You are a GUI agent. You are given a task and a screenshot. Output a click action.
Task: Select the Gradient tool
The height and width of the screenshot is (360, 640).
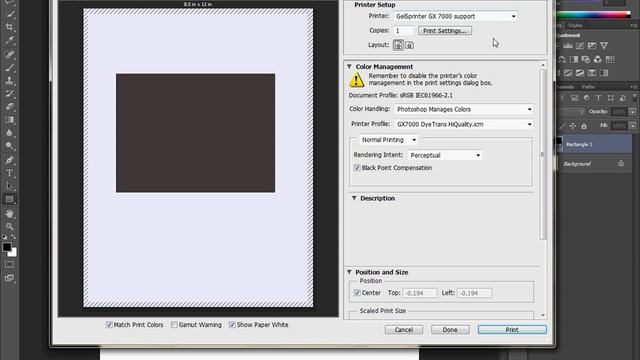click(x=9, y=120)
